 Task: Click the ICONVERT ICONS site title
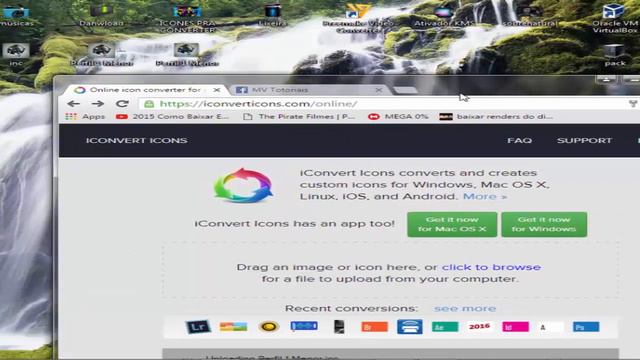(x=136, y=140)
